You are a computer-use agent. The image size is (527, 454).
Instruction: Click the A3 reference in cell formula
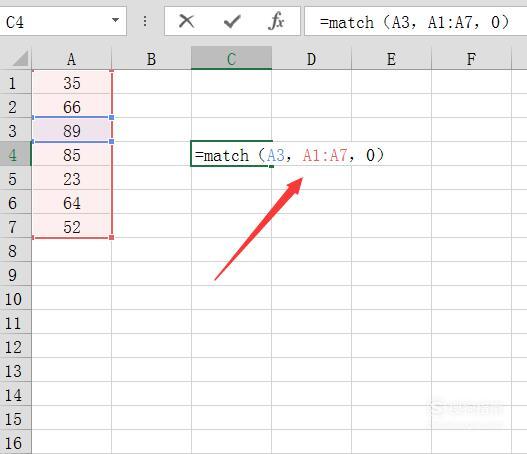pyautogui.click(x=276, y=155)
